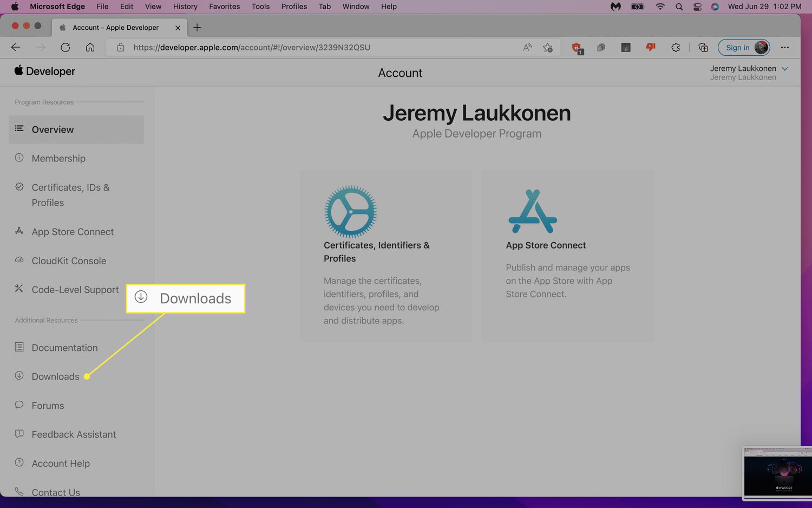Click the Forums speech bubble icon
Image resolution: width=812 pixels, height=508 pixels.
(19, 405)
